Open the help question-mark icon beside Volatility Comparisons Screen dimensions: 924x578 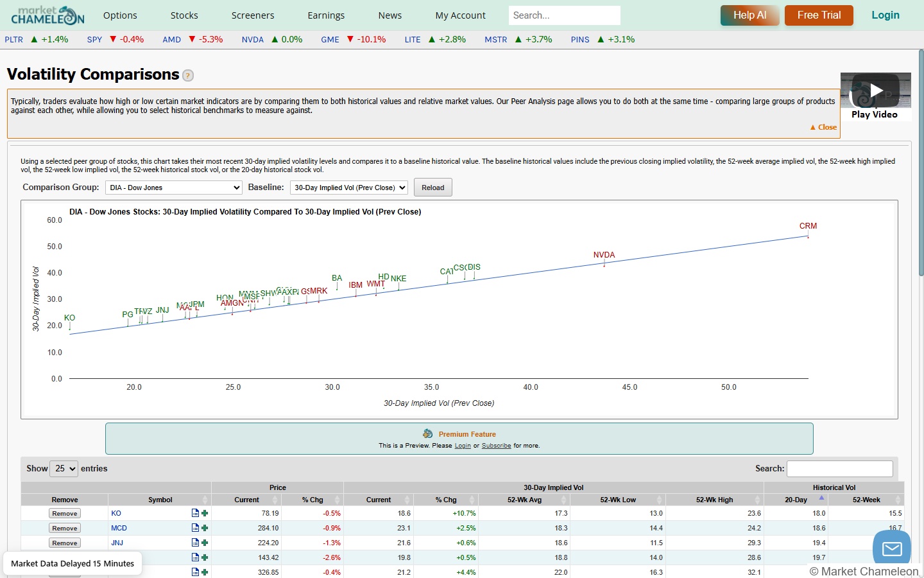tap(188, 76)
